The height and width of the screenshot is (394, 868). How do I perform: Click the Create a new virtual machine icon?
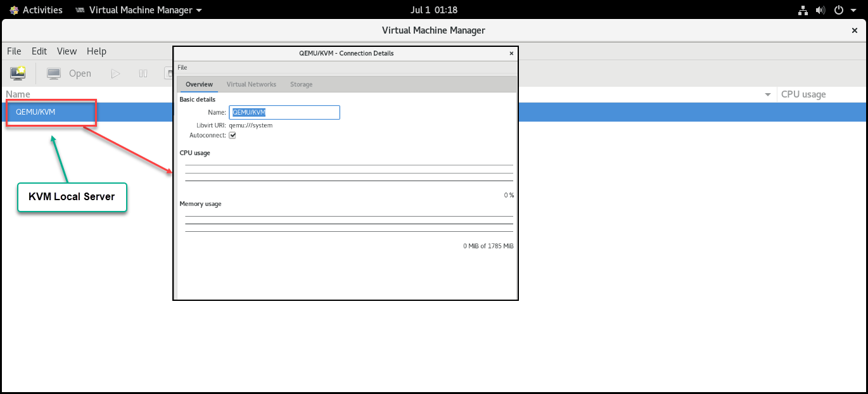click(18, 73)
